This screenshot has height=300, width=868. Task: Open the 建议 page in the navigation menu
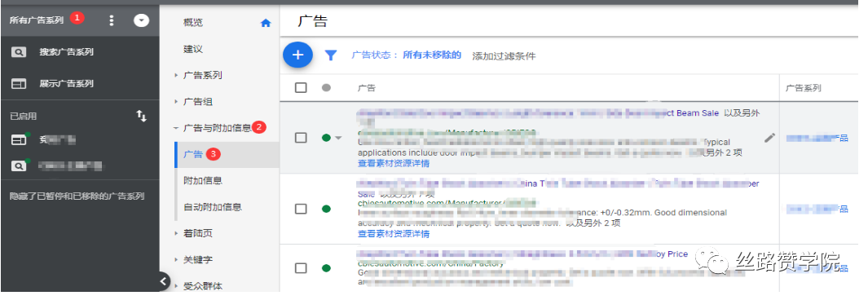(x=193, y=49)
